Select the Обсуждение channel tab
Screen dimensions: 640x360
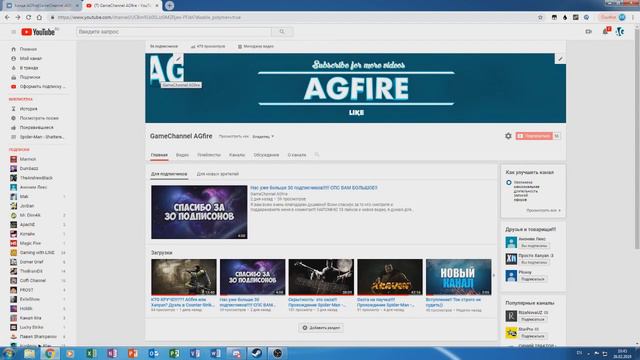click(x=266, y=155)
